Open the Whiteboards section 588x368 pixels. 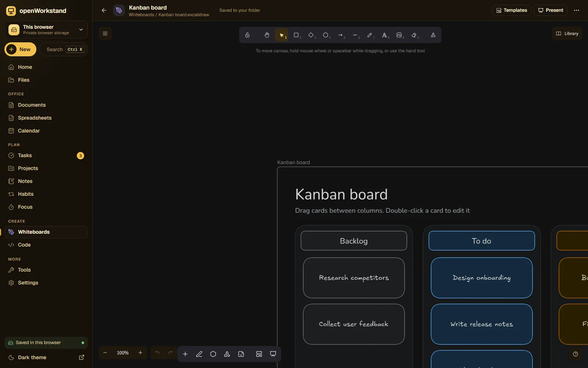coord(46,232)
